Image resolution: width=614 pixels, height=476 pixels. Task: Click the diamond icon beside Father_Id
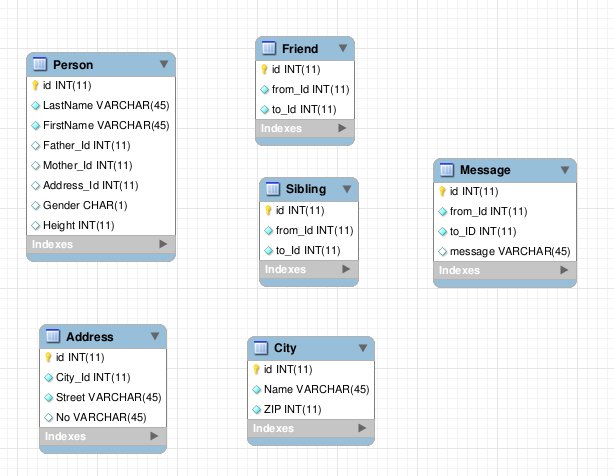coord(36,146)
